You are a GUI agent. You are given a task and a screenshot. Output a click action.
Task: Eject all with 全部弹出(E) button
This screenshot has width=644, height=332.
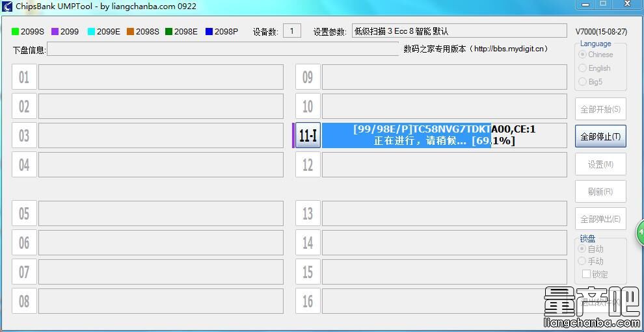point(600,219)
